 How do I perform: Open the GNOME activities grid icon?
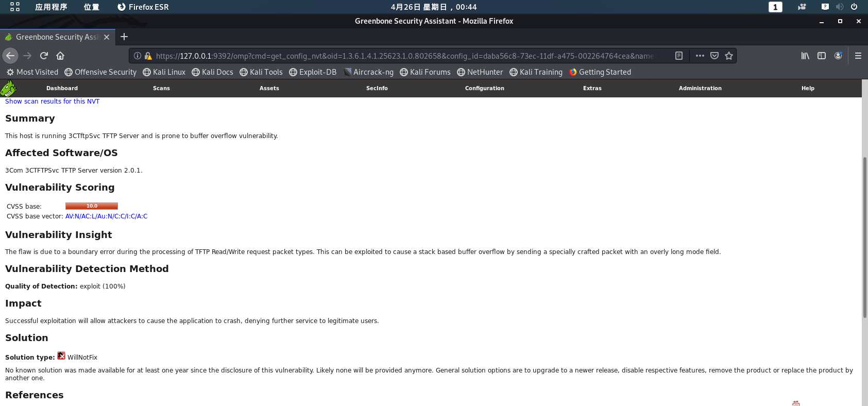click(15, 7)
